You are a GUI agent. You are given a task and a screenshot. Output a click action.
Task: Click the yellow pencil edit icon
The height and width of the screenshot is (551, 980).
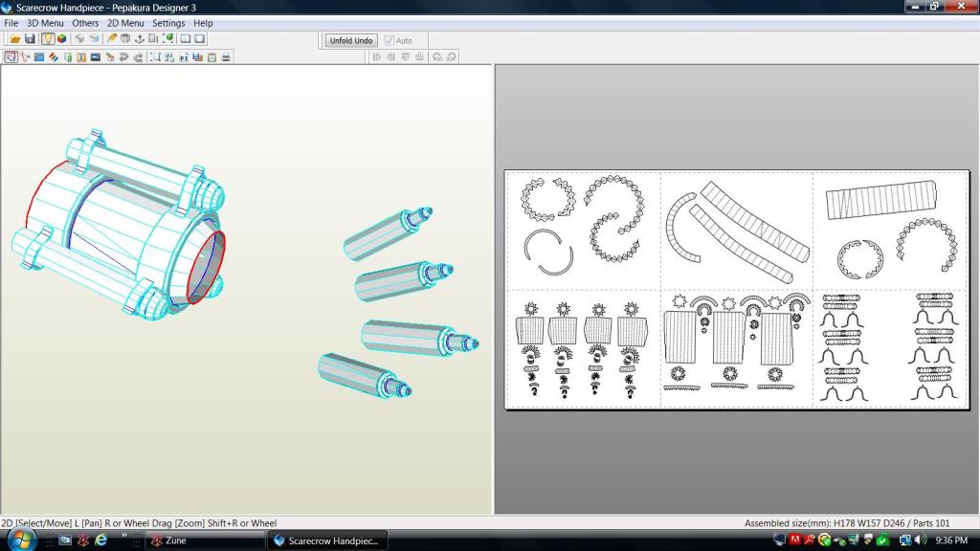pyautogui.click(x=111, y=38)
